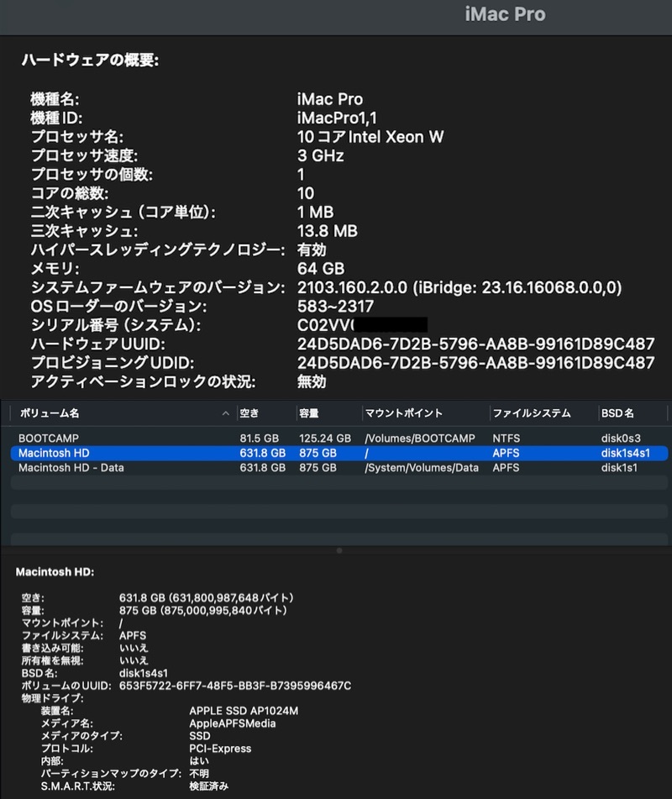The width and height of the screenshot is (672, 799).
Task: Click 125.24 GB capacity cell
Action: point(324,439)
